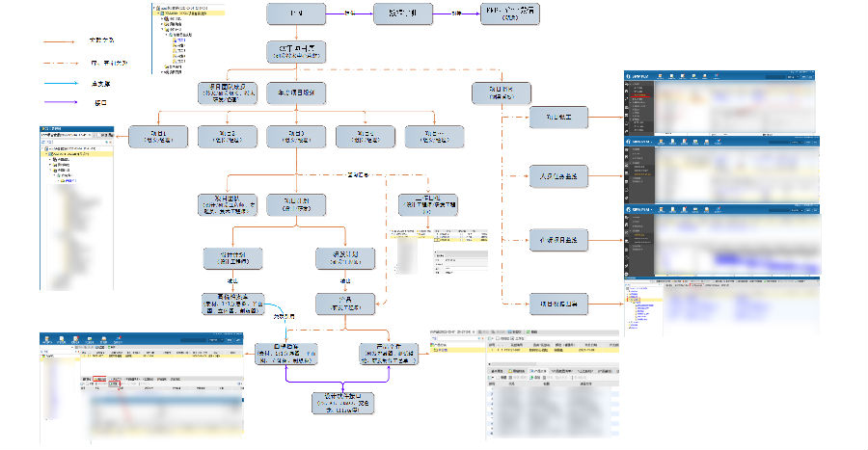
Task: Click the yellow highlighted table row in the bottom-right screenshot
Action: point(552,350)
